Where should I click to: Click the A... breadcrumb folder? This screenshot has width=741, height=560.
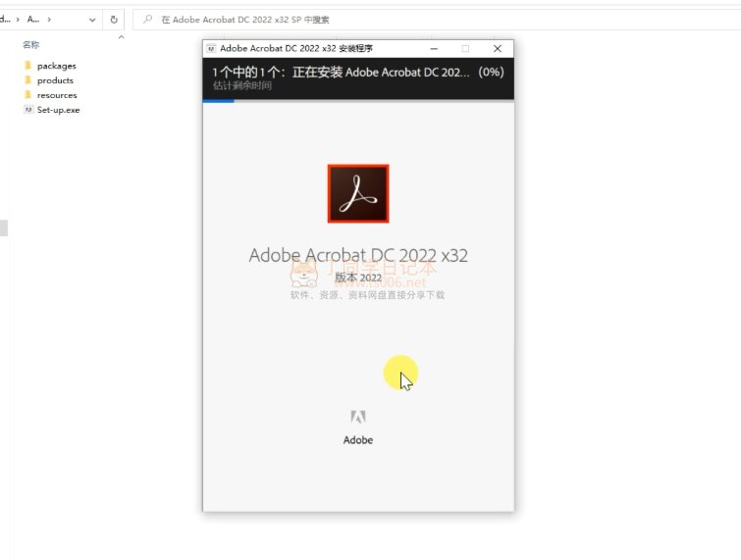(x=33, y=20)
